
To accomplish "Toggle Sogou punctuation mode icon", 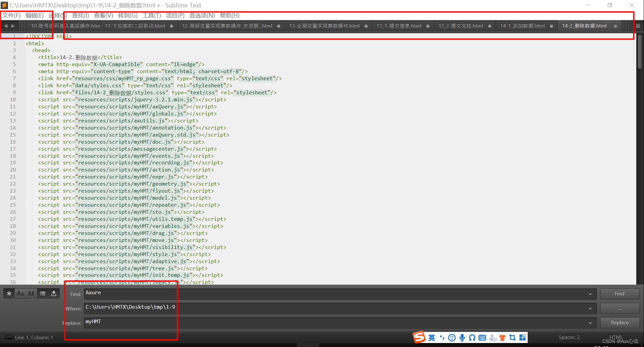I will point(442,338).
